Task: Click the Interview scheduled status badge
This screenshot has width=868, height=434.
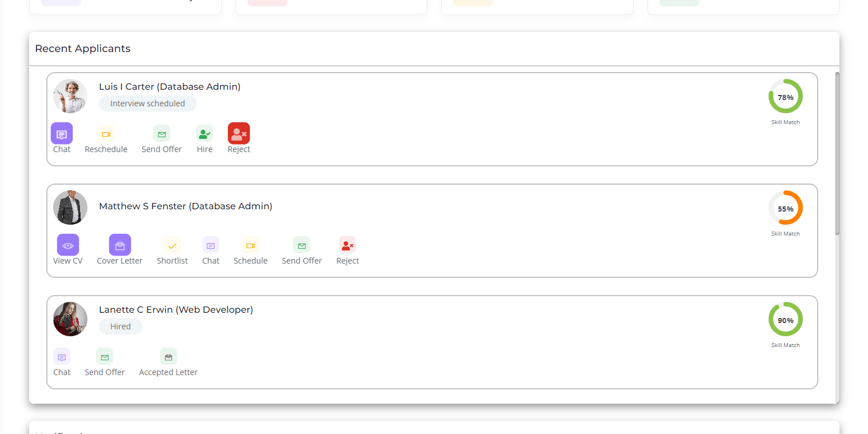Action: [x=147, y=103]
